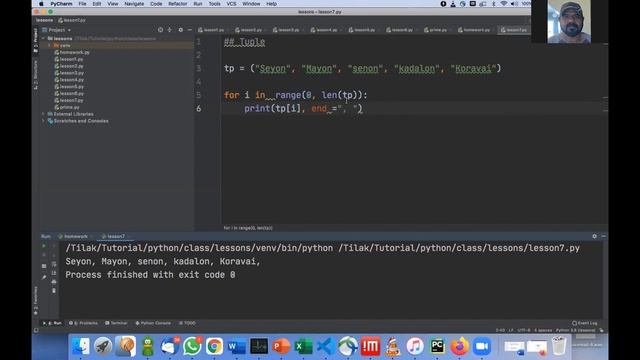
Task: Open Microsoft Word from the Dock
Action: coord(237,346)
